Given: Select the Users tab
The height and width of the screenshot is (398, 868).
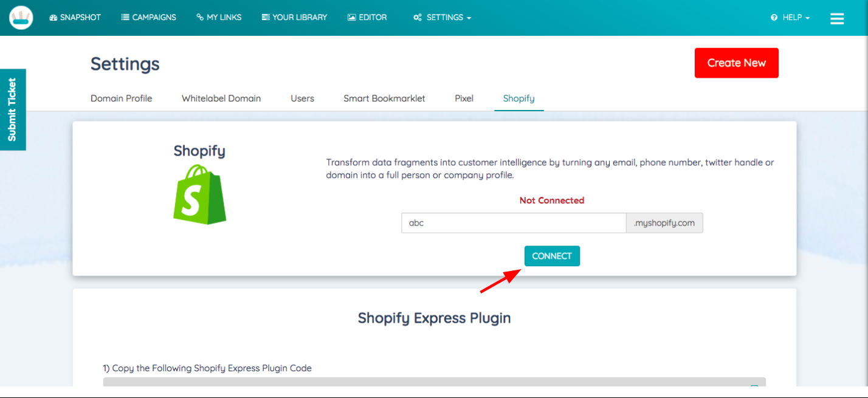Looking at the screenshot, I should point(302,98).
